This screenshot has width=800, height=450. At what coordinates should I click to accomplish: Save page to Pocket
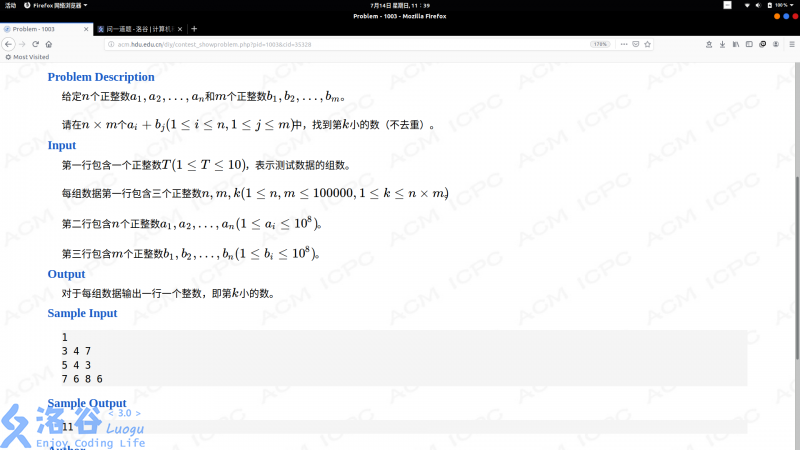(x=635, y=44)
